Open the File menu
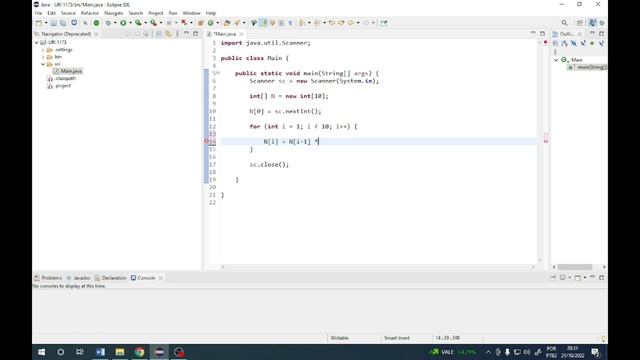640x360 pixels. tap(38, 13)
